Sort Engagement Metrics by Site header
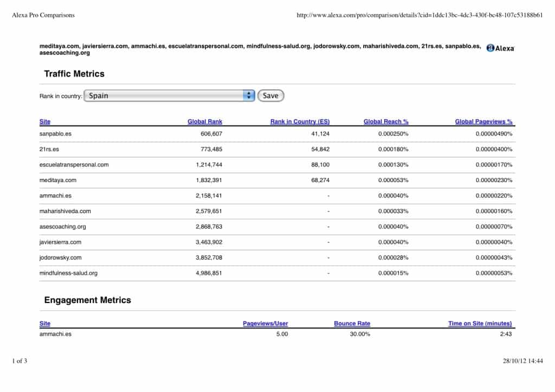The image size is (555, 392). [45, 323]
